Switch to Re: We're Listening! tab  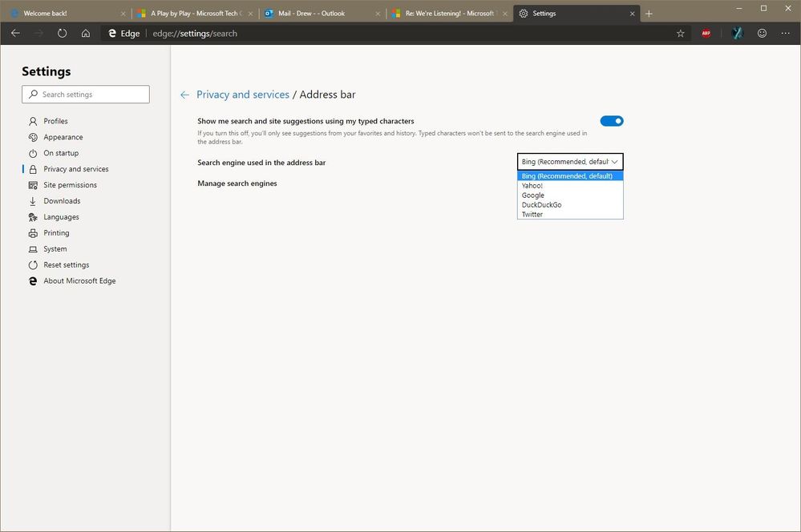[x=449, y=14]
